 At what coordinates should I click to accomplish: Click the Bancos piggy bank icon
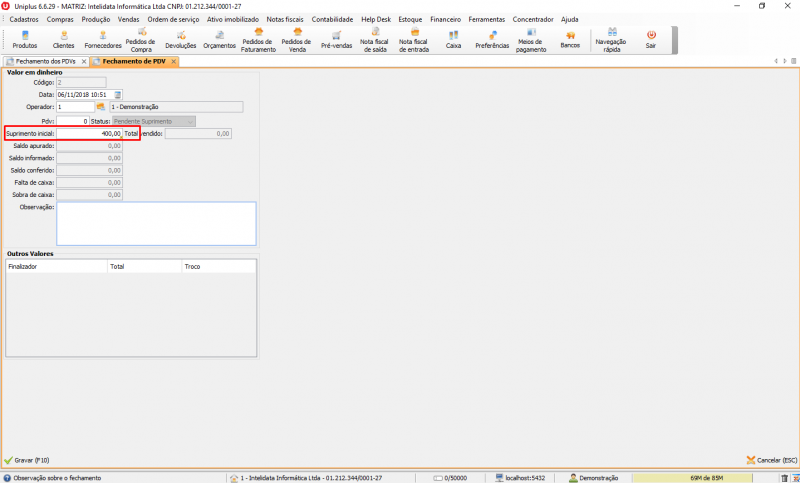(x=570, y=39)
